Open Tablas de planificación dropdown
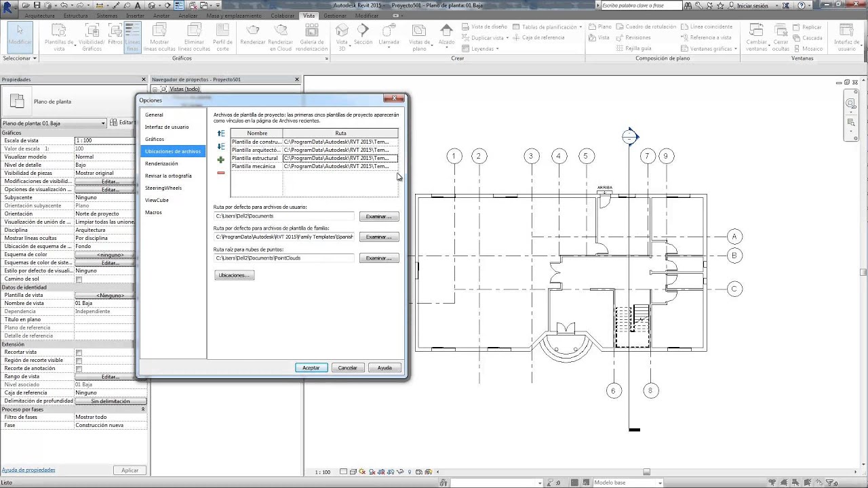Screen dimensions: 868x488 click(x=548, y=27)
